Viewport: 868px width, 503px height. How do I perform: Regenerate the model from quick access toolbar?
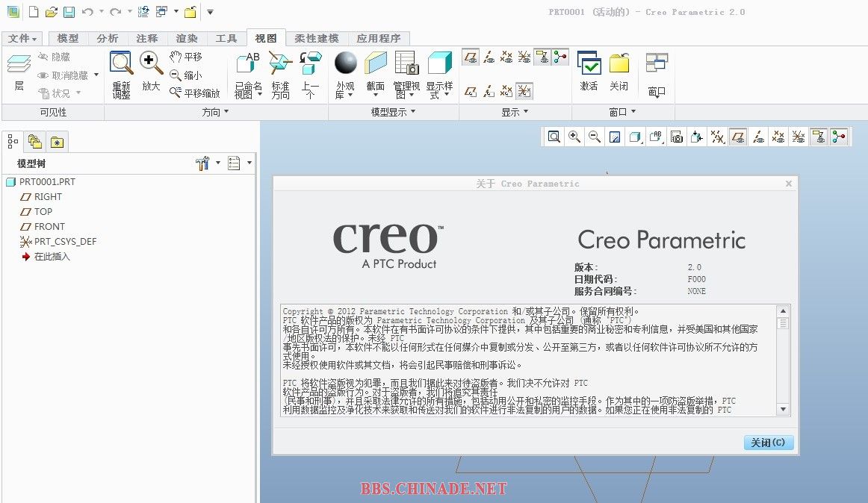[x=143, y=12]
